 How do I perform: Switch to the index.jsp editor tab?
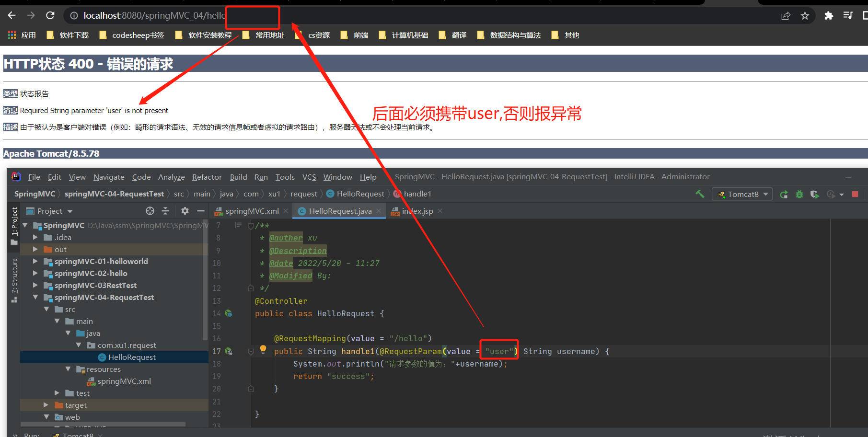412,211
